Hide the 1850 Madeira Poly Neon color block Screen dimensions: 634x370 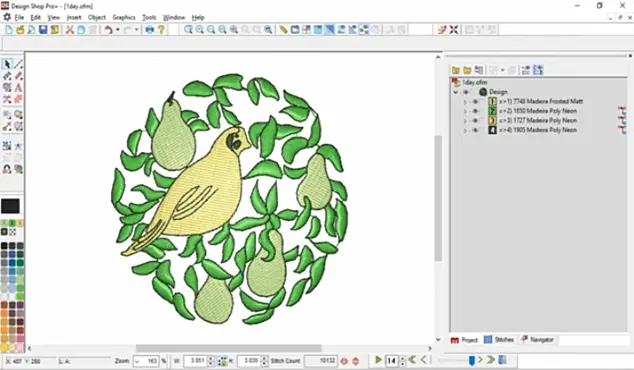475,111
